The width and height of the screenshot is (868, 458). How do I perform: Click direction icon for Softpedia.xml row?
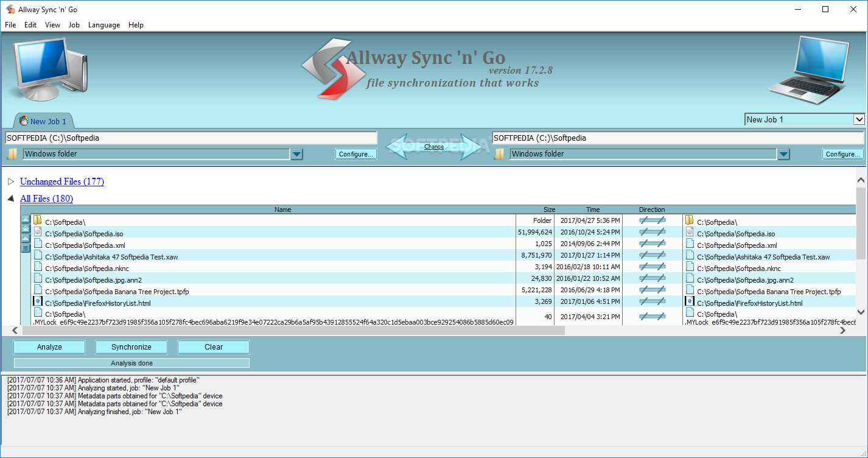coord(652,244)
